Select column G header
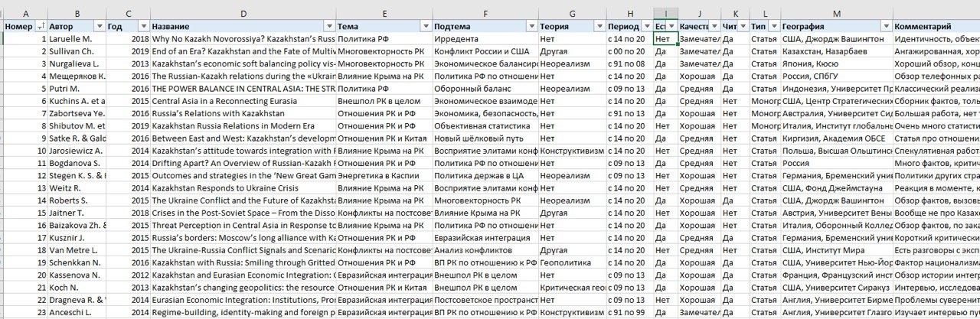980x319 pixels. (x=571, y=14)
